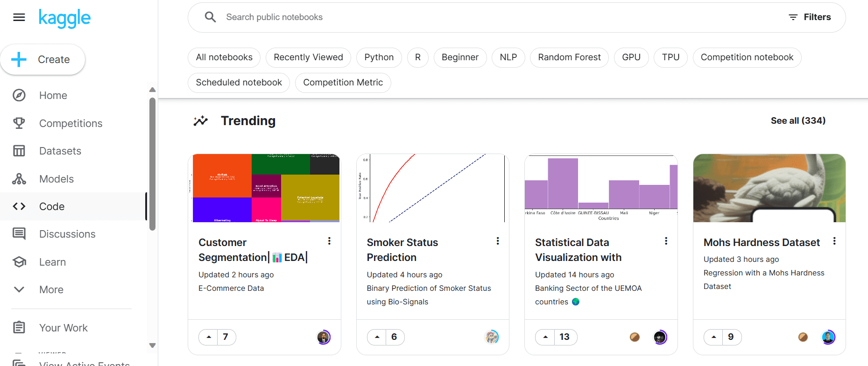Click the Home compass icon
Image resolution: width=868 pixels, height=366 pixels.
(19, 95)
